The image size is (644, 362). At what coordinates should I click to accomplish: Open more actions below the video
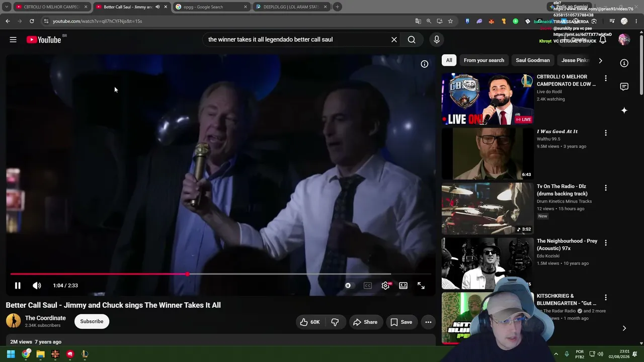click(428, 322)
